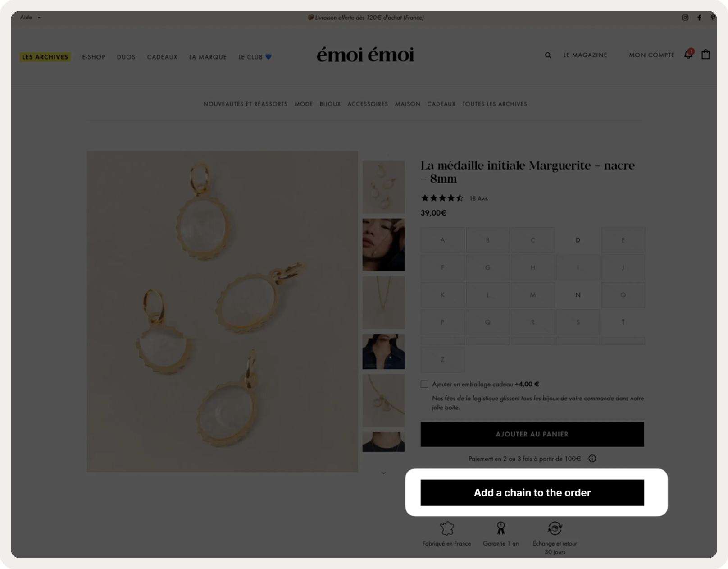
Task: Select initial letter T
Action: (623, 322)
